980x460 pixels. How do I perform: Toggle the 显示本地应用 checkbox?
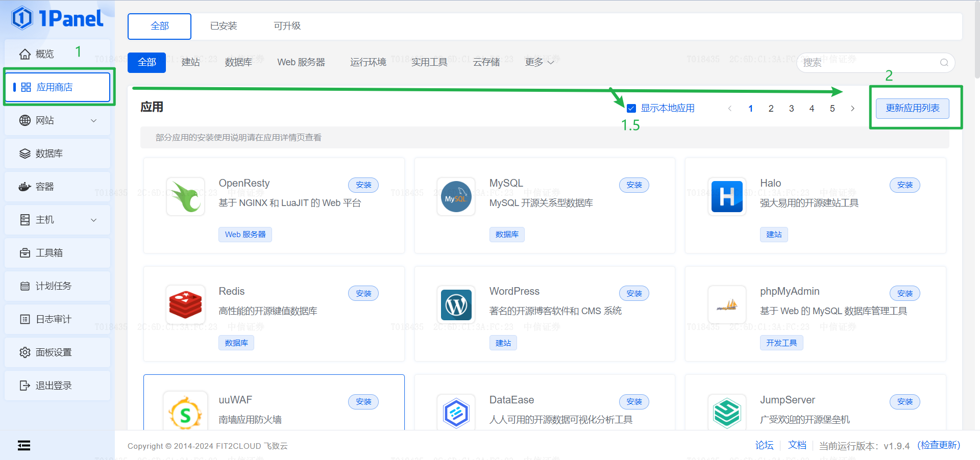coord(631,108)
